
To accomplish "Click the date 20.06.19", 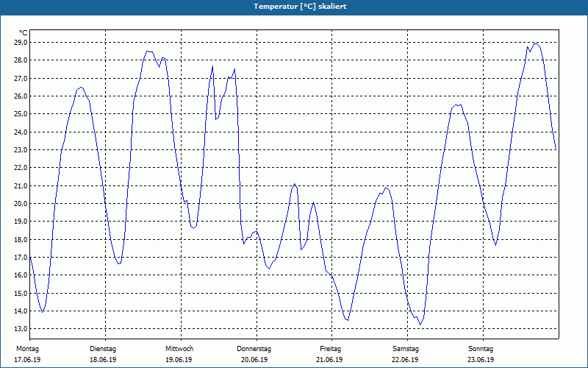I will click(x=254, y=360).
